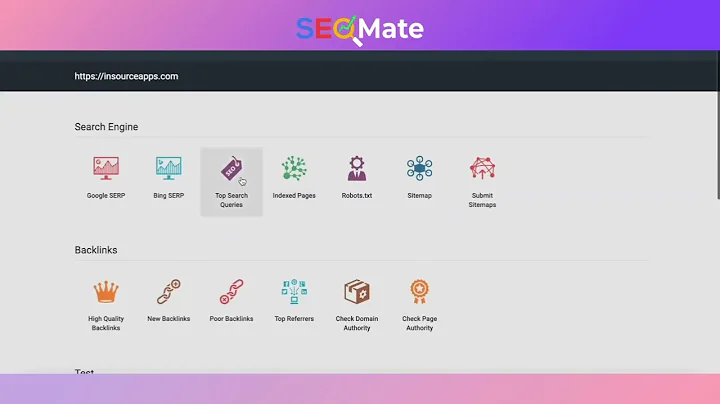Open High Quality Backlinks tool

point(106,305)
